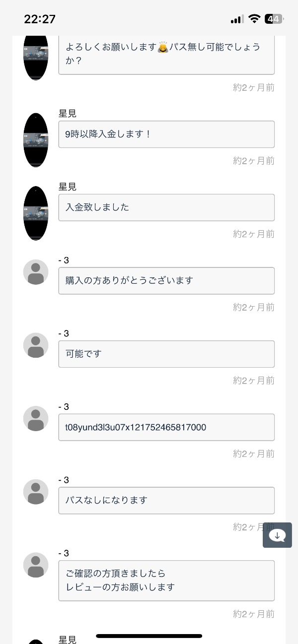
Task: Tap the home indicator bar at bottom
Action: point(149,636)
